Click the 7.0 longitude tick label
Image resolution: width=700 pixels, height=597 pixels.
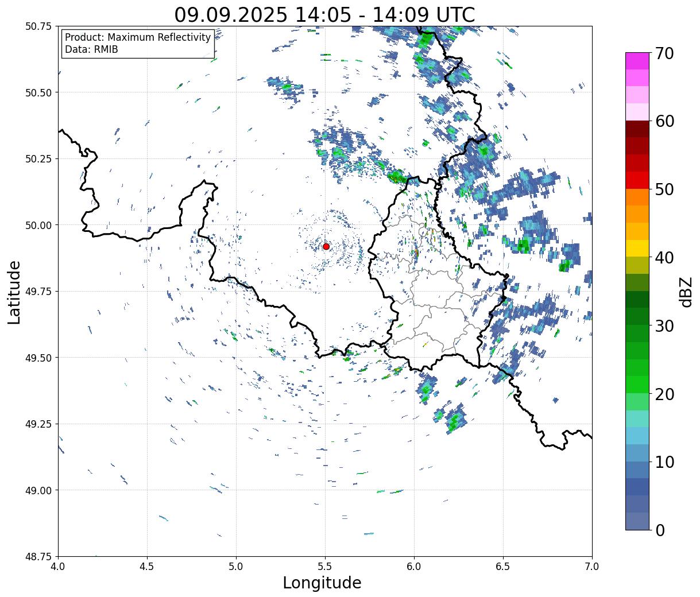click(592, 566)
